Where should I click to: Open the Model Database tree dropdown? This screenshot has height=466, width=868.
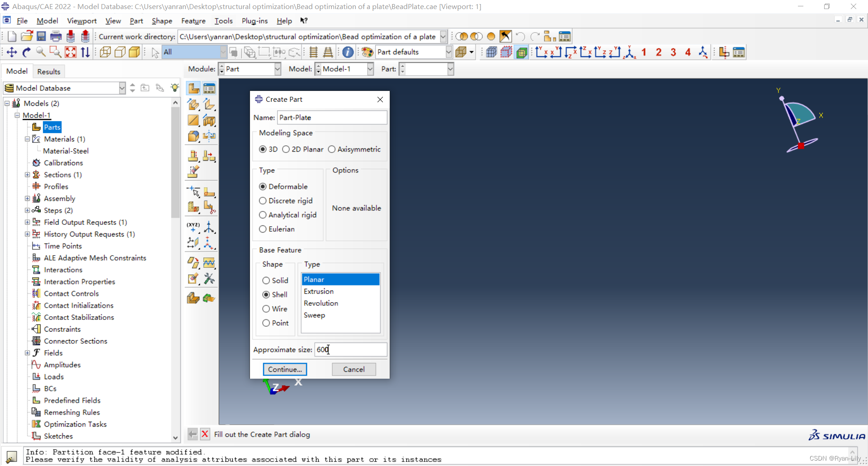point(122,88)
